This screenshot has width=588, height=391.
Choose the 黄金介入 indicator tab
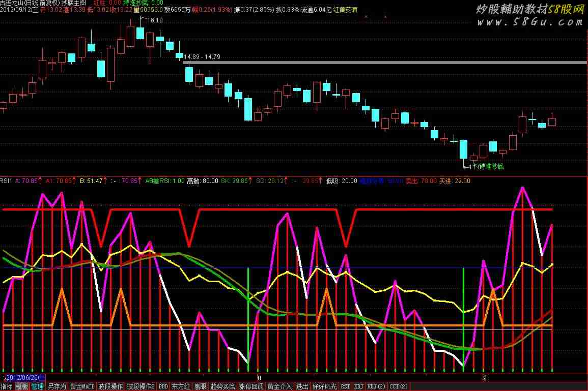(x=280, y=386)
